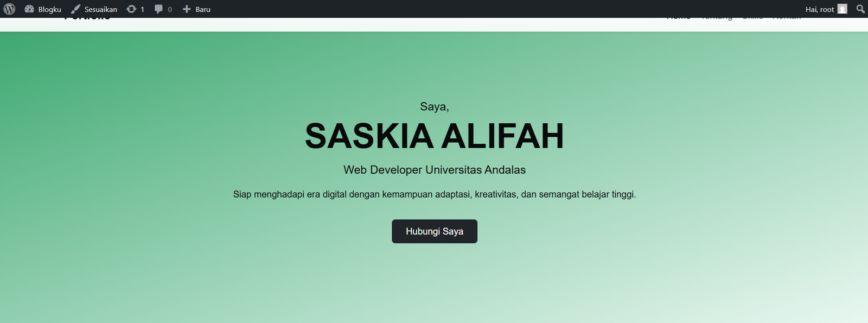This screenshot has width=868, height=323.
Task: Open search with the magnifier icon
Action: coord(860,9)
